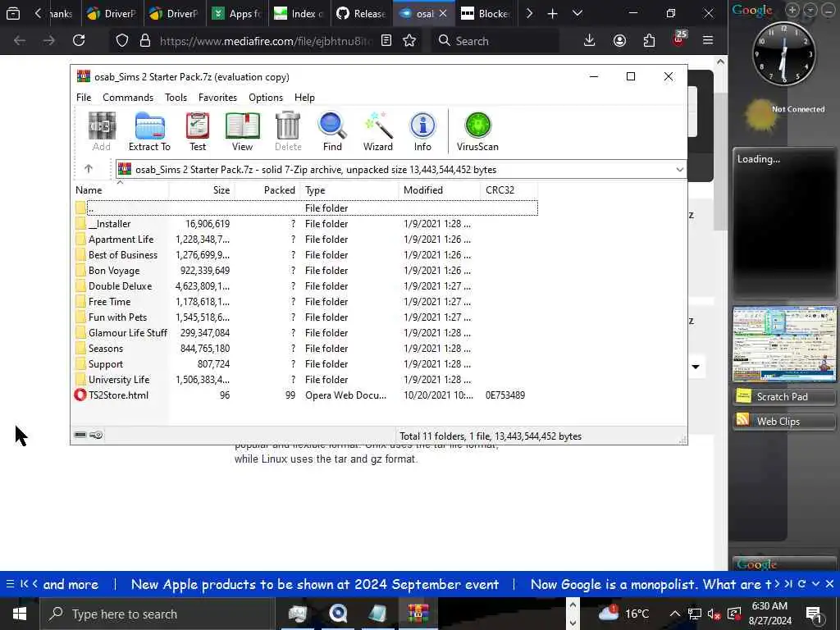Click the Delete trash icon
The width and height of the screenshot is (840, 630).
click(288, 132)
